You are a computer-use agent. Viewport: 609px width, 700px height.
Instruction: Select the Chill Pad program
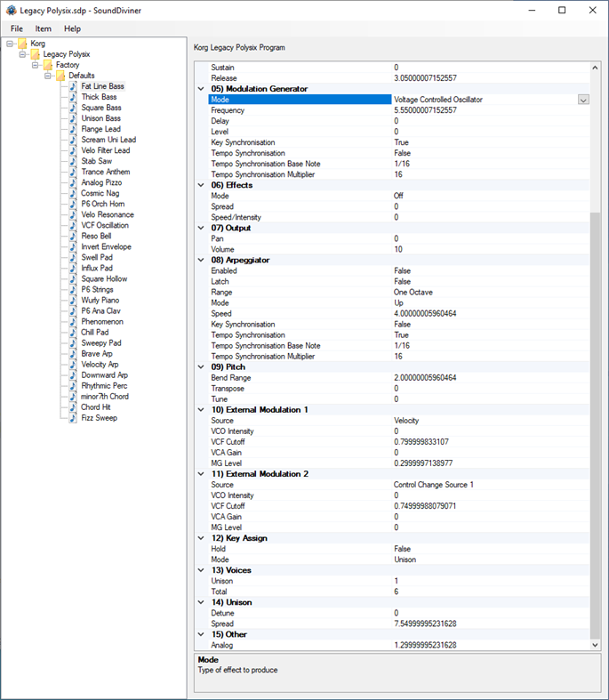[x=94, y=333]
